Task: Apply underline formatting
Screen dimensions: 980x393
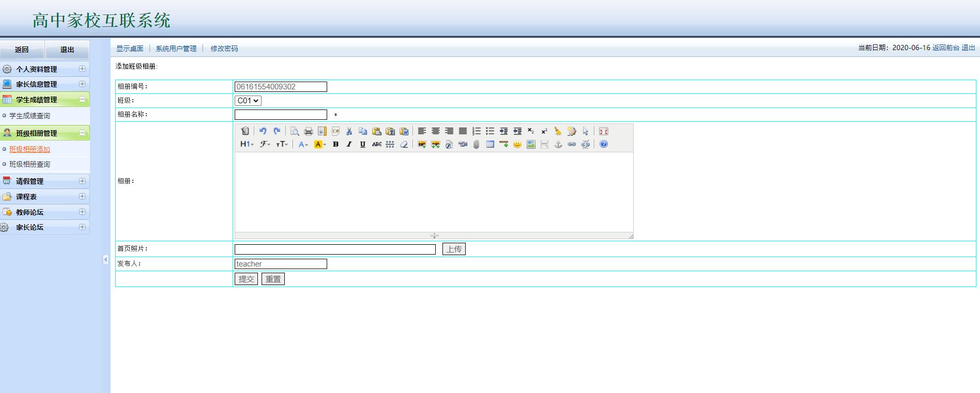Action: pos(363,144)
